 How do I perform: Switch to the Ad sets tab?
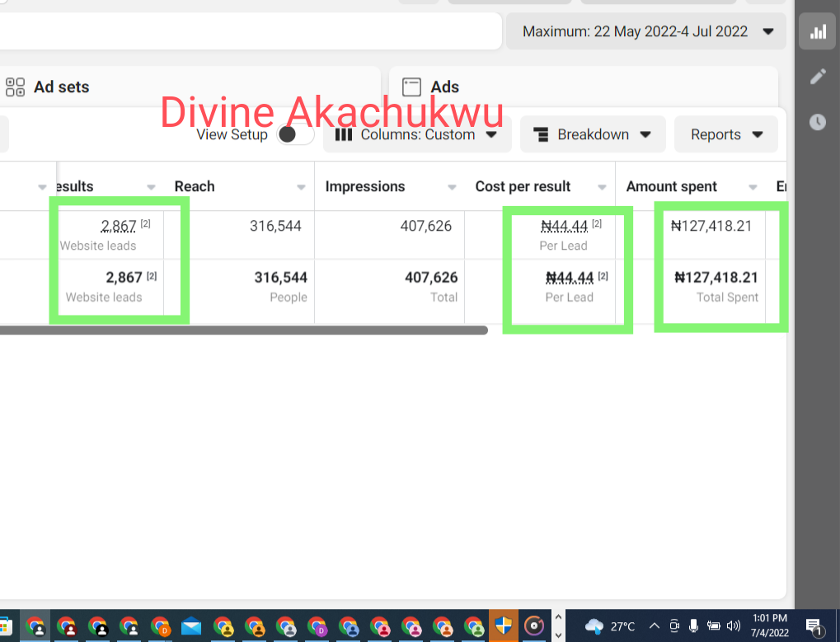point(61,87)
